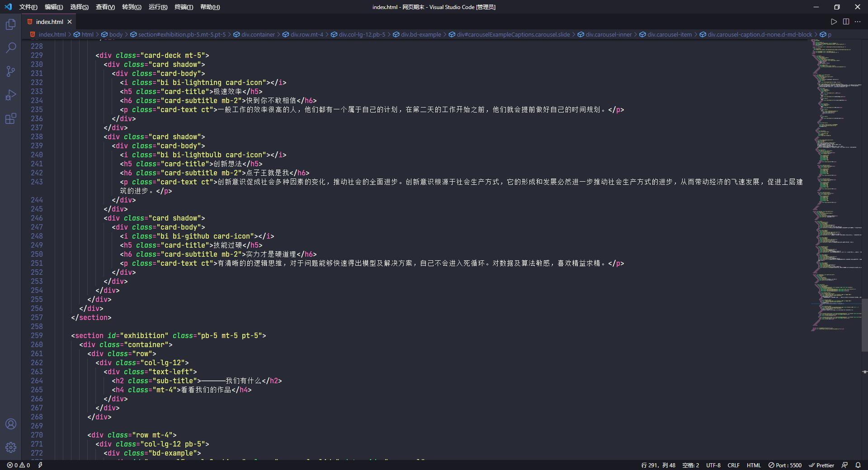868x470 pixels.
Task: Open the 帮助(H) menu
Action: (x=210, y=7)
